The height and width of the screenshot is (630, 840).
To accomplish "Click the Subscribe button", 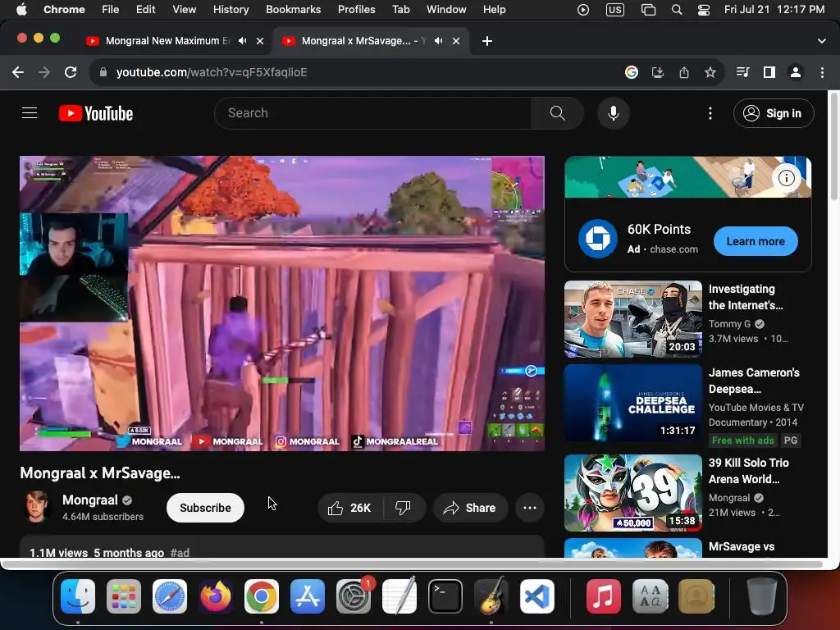I will point(205,508).
